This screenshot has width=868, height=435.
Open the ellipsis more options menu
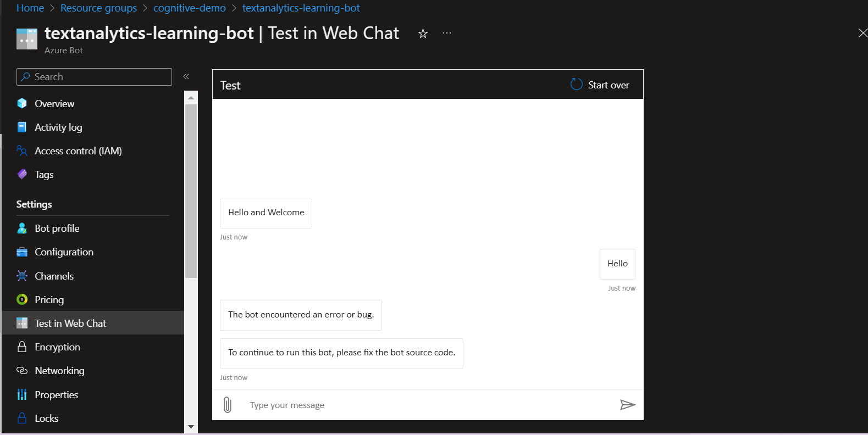coord(447,34)
